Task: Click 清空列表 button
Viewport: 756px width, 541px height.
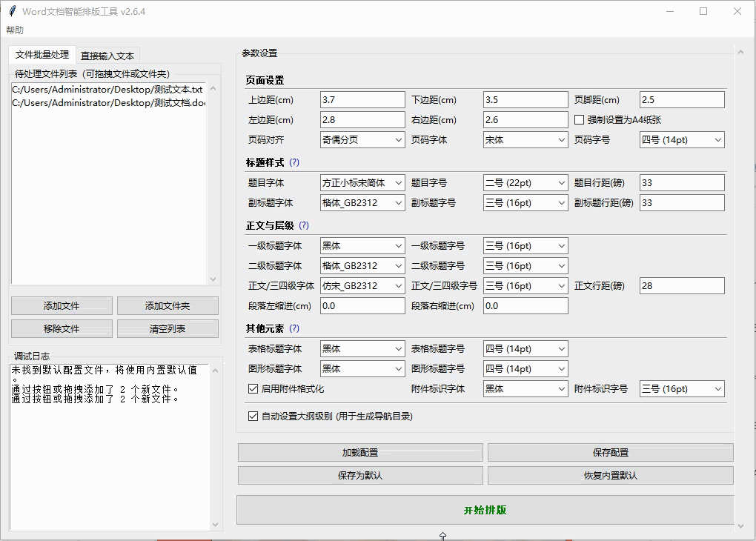Action: pyautogui.click(x=168, y=329)
